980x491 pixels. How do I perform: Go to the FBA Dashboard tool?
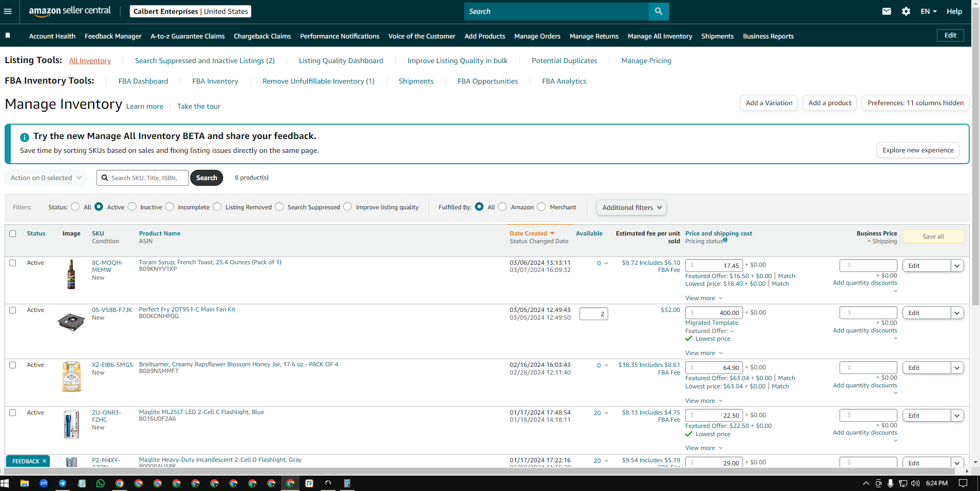143,81
